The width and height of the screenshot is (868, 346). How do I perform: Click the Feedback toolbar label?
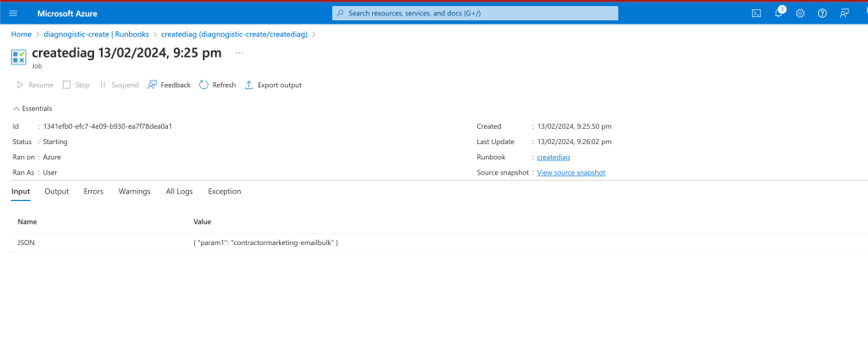click(175, 86)
